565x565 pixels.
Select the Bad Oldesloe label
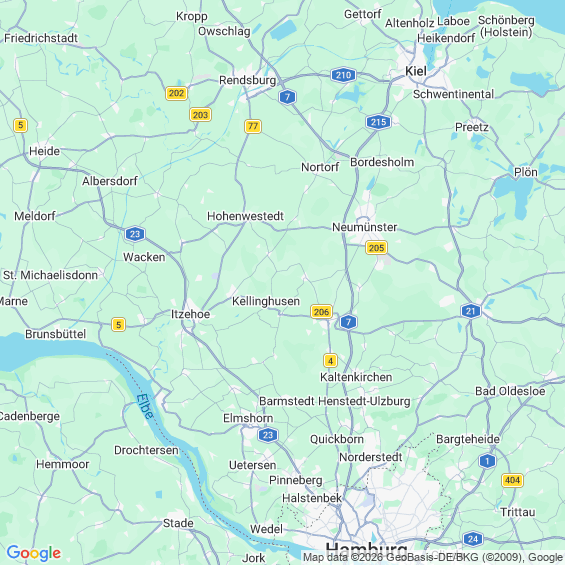pyautogui.click(x=510, y=391)
